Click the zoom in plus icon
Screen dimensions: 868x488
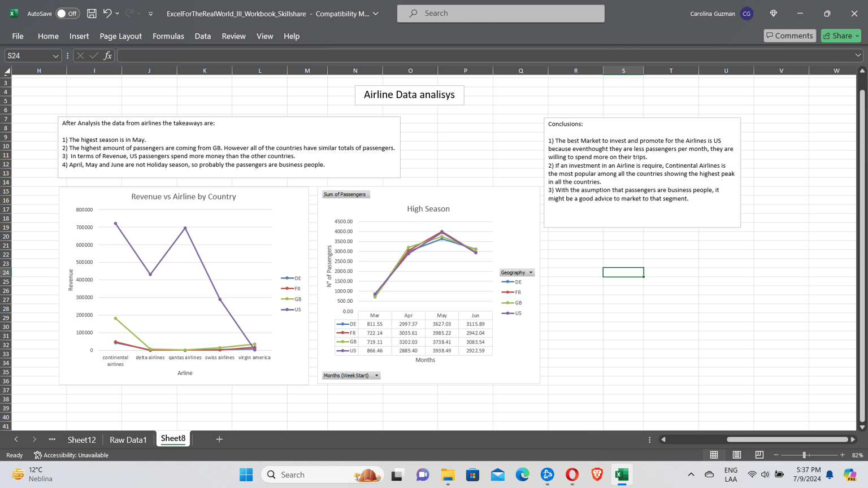[842, 455]
